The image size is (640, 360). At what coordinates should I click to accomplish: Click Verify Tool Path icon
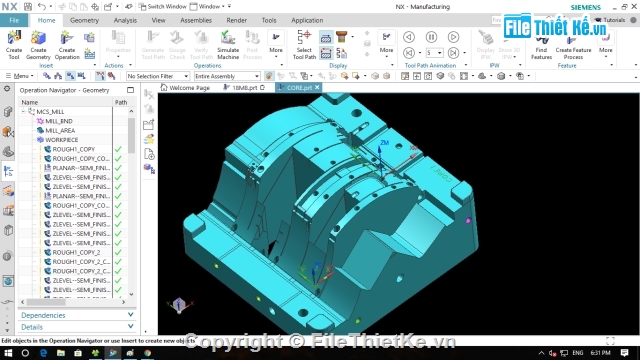tap(202, 45)
